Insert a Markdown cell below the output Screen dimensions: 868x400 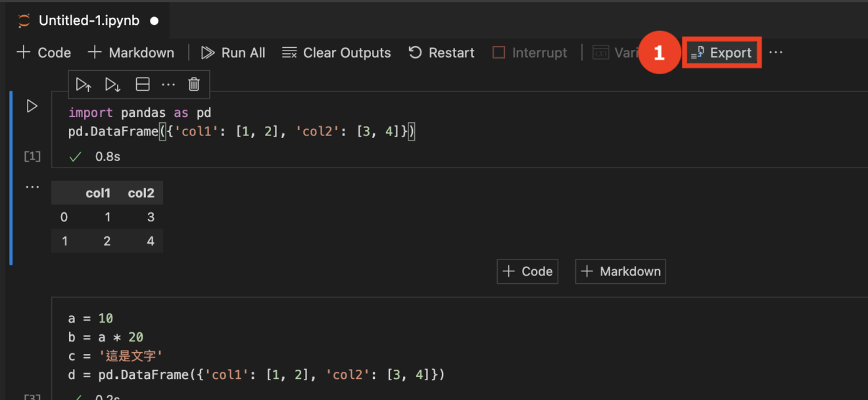point(619,271)
